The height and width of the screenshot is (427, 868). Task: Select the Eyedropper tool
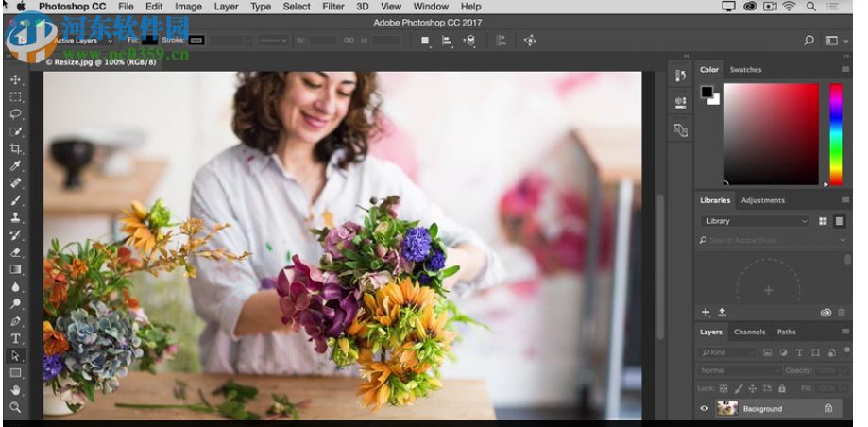pyautogui.click(x=15, y=165)
